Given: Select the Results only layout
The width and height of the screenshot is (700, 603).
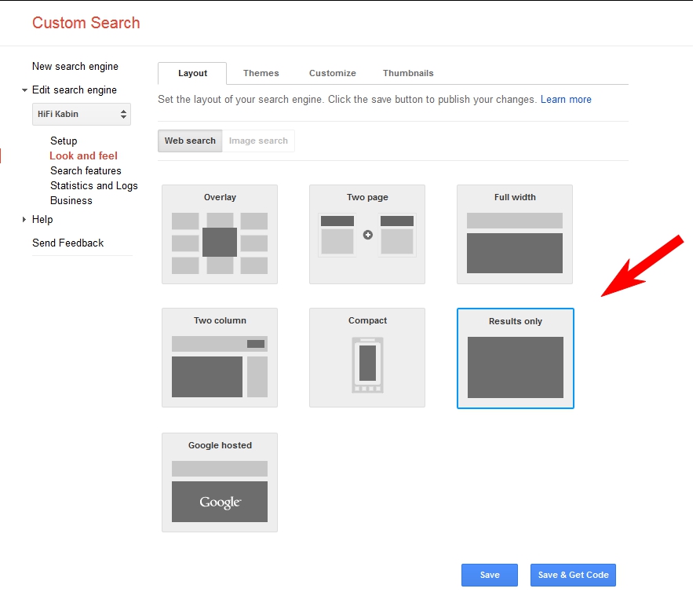Looking at the screenshot, I should (515, 359).
